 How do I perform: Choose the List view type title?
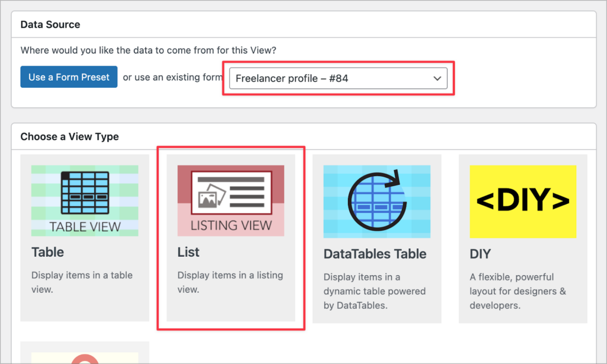[188, 252]
